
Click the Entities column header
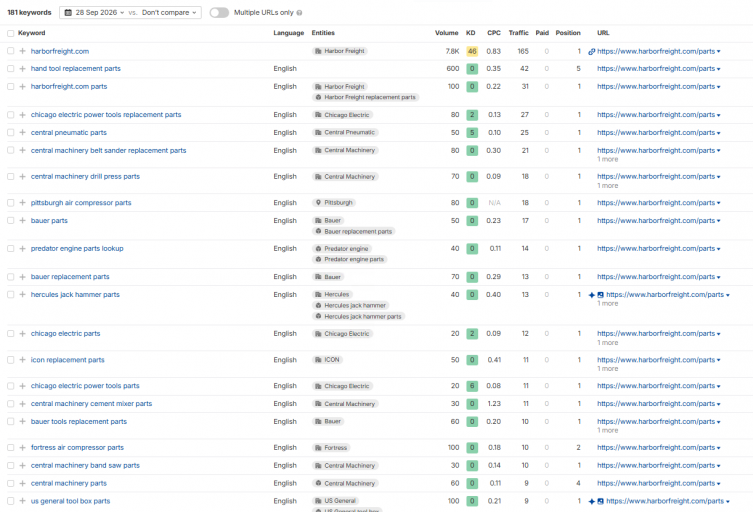click(323, 33)
